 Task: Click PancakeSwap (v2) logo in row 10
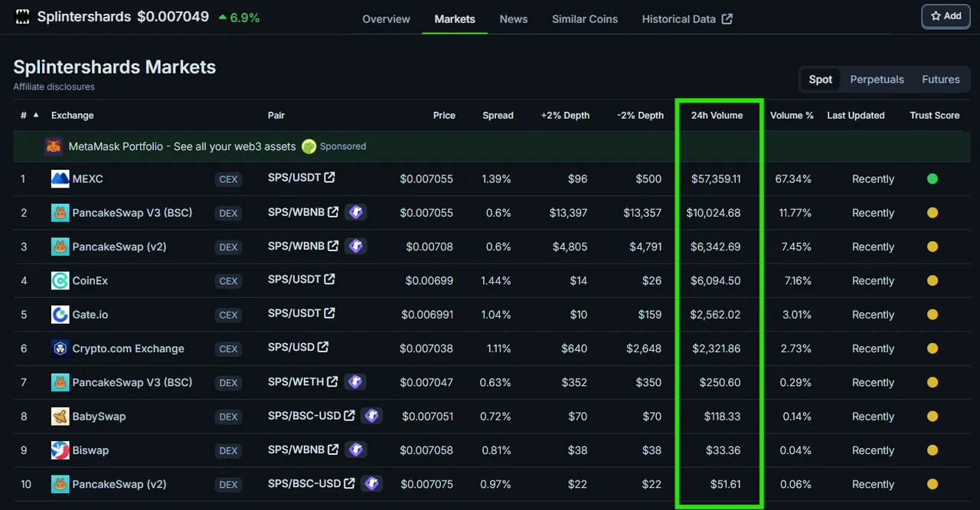(60, 484)
